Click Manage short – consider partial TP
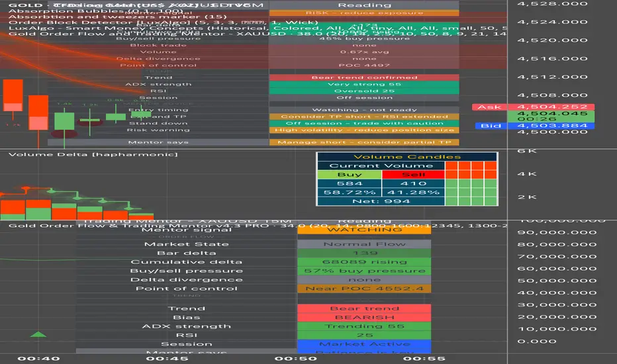This screenshot has width=617, height=364. pyautogui.click(x=364, y=142)
